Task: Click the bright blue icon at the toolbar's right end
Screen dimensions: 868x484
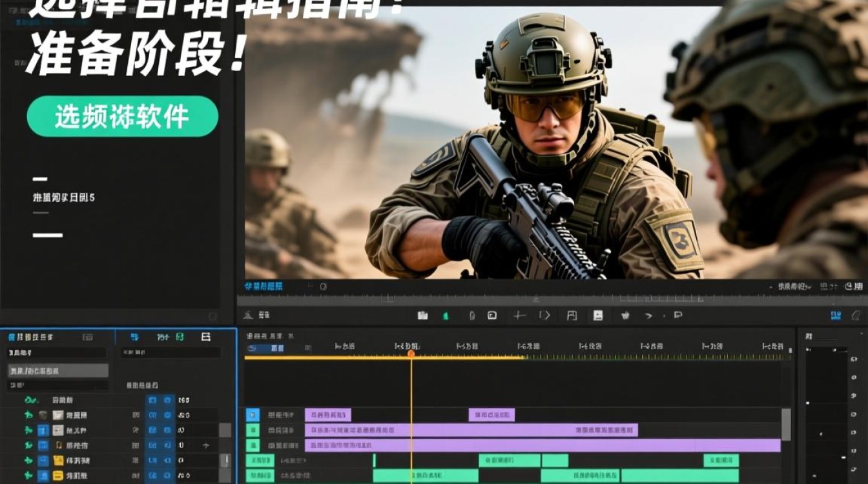Action: [836, 316]
